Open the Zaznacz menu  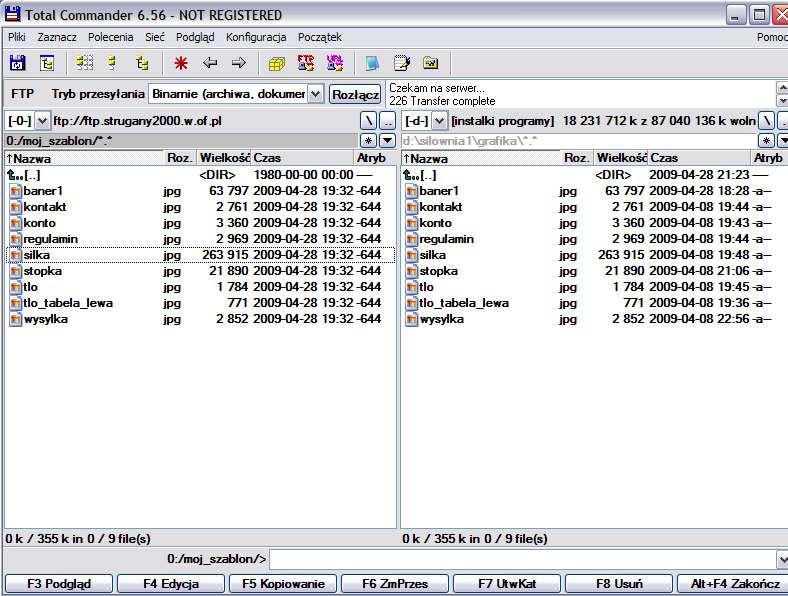coord(57,37)
